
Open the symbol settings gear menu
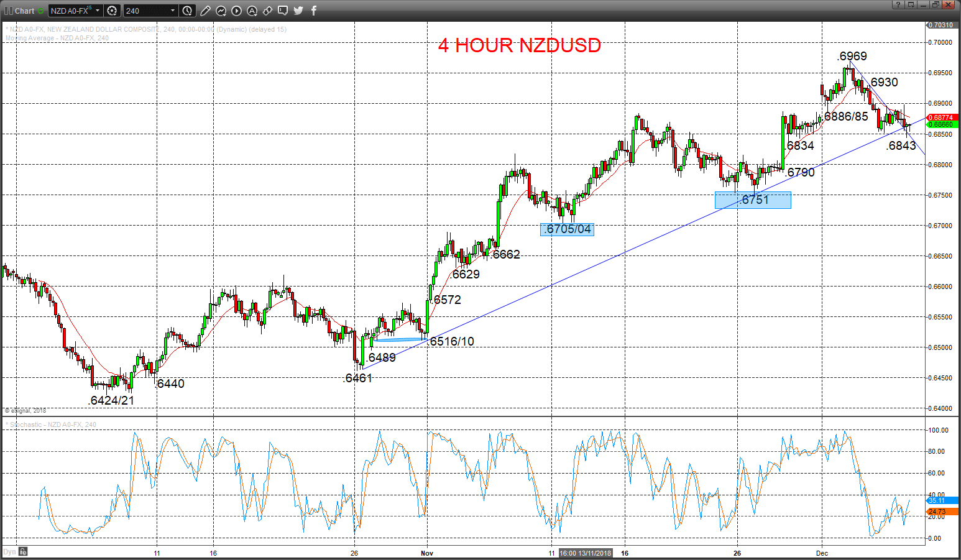coord(112,11)
